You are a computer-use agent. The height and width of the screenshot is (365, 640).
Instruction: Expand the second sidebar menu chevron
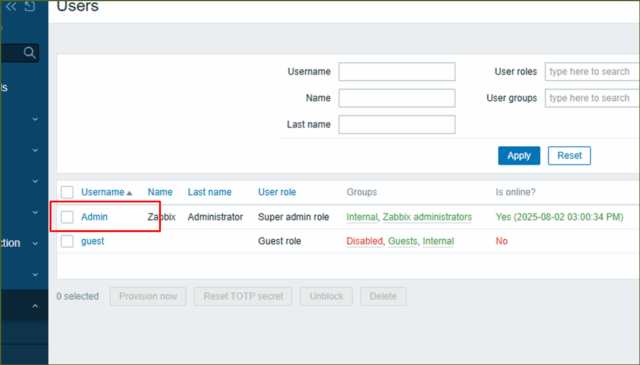(36, 150)
